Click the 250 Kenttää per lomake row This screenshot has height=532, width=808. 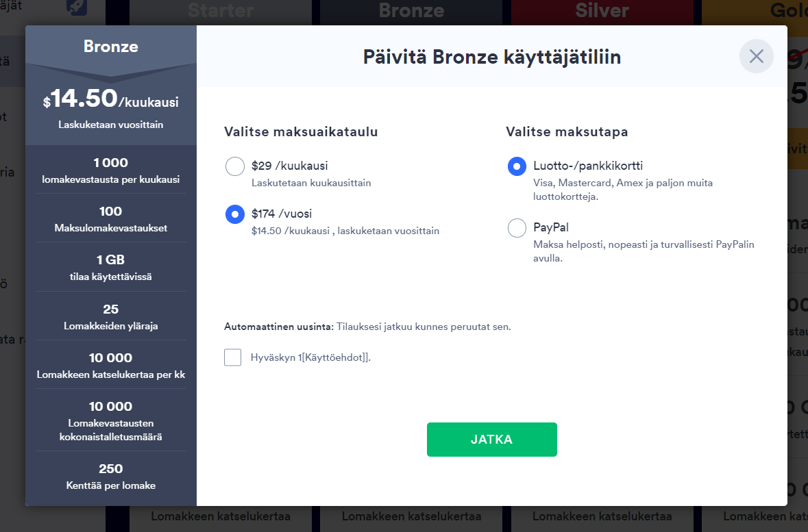[111, 477]
